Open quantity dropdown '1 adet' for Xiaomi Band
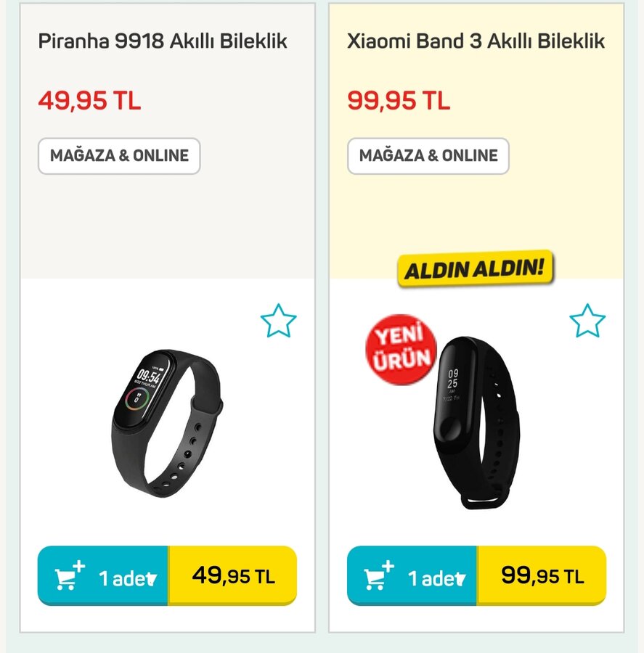 (x=437, y=578)
